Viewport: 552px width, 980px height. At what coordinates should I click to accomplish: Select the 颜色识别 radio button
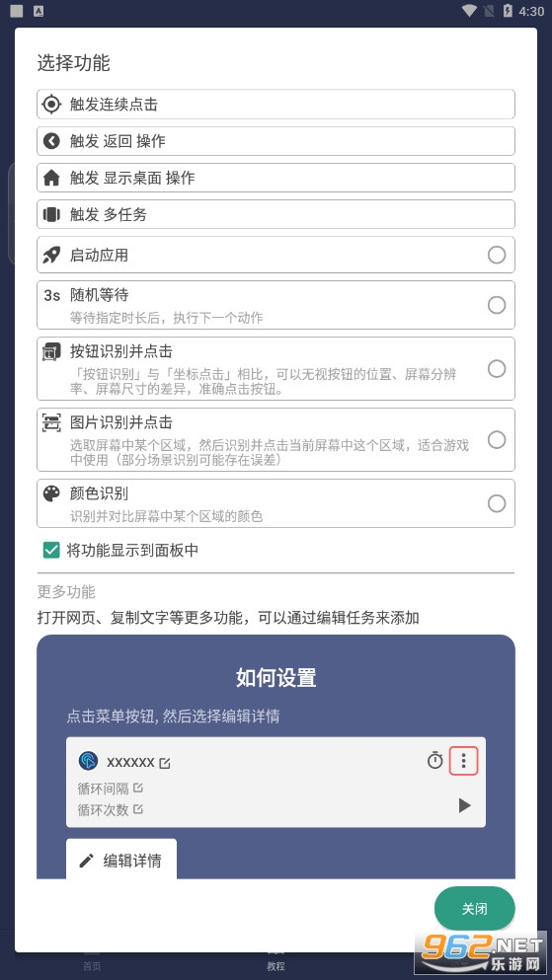click(497, 503)
